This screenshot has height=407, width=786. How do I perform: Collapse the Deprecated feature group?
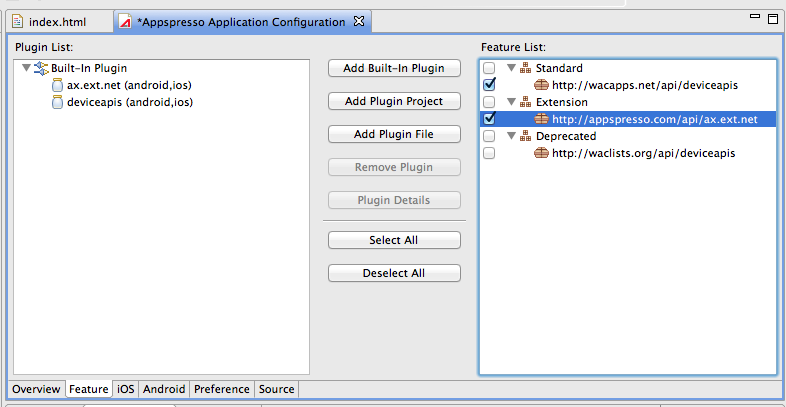[511, 136]
